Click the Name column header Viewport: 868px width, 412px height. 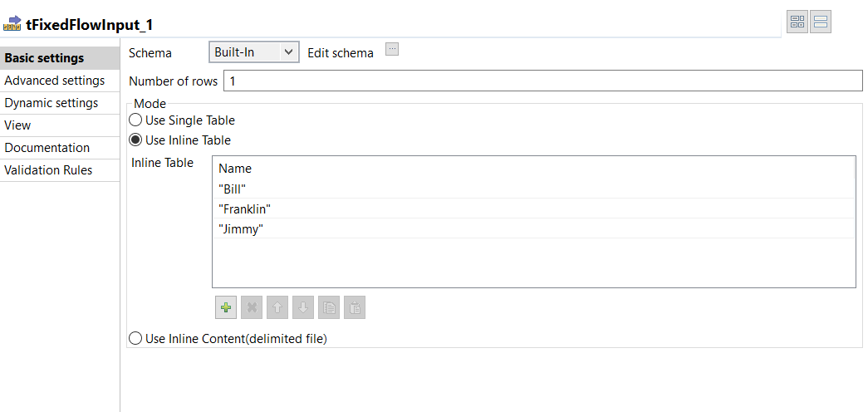click(x=235, y=169)
